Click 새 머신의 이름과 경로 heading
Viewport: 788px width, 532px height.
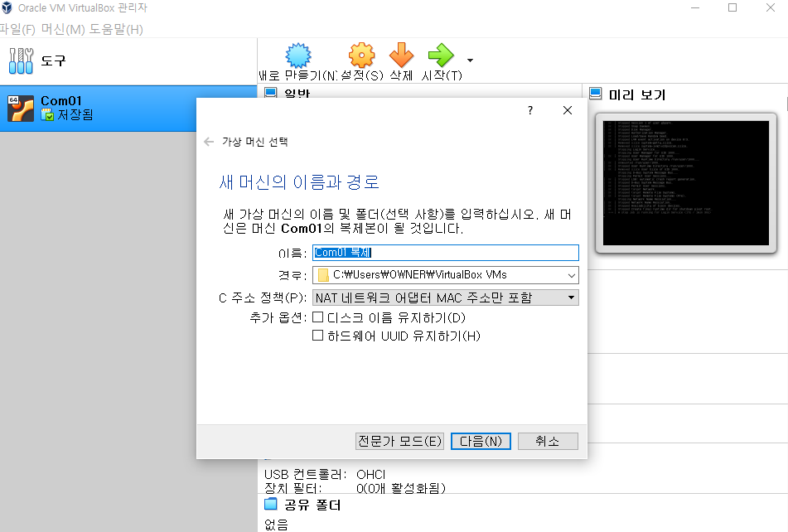299,181
